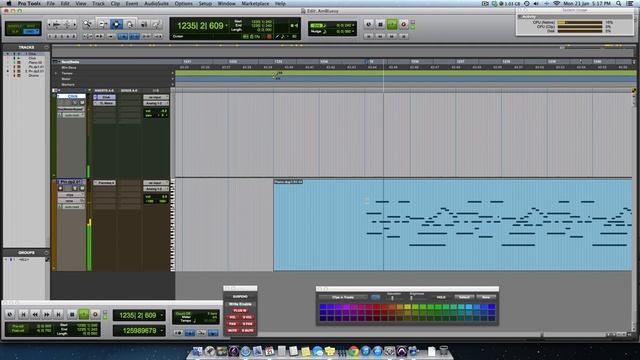
Task: Open piano track automation mode selector
Action: (x=72, y=207)
